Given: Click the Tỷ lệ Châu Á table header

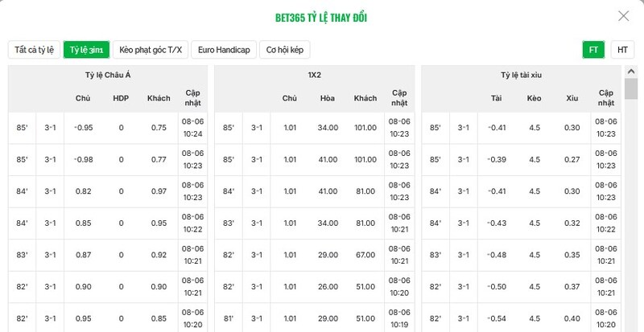Looking at the screenshot, I should [108, 75].
